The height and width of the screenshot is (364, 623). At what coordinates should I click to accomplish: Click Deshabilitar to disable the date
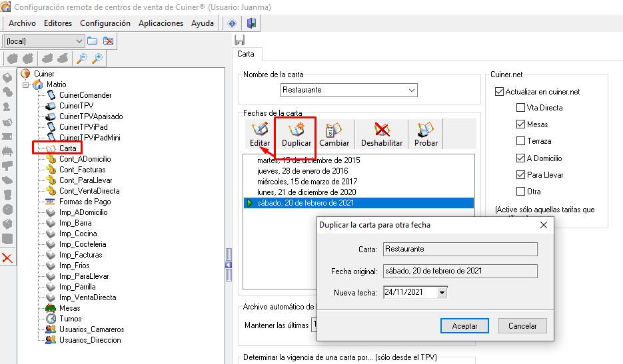[382, 134]
